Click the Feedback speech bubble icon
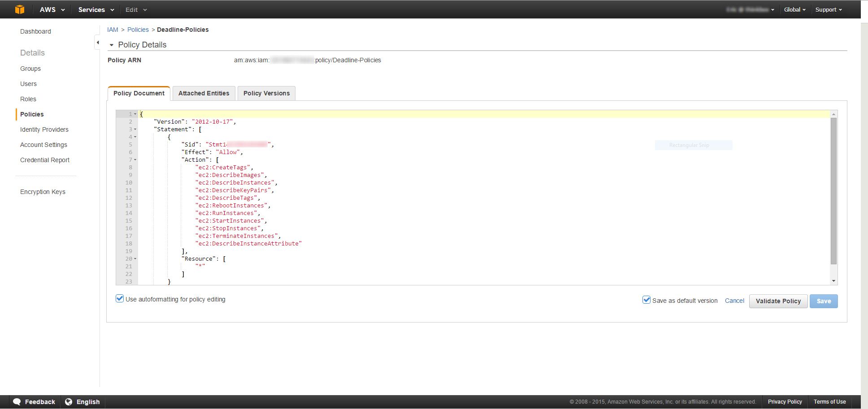 click(17, 402)
